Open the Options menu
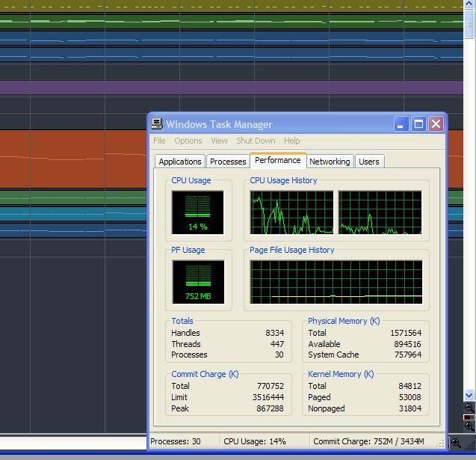This screenshot has height=460, width=476. 188,141
